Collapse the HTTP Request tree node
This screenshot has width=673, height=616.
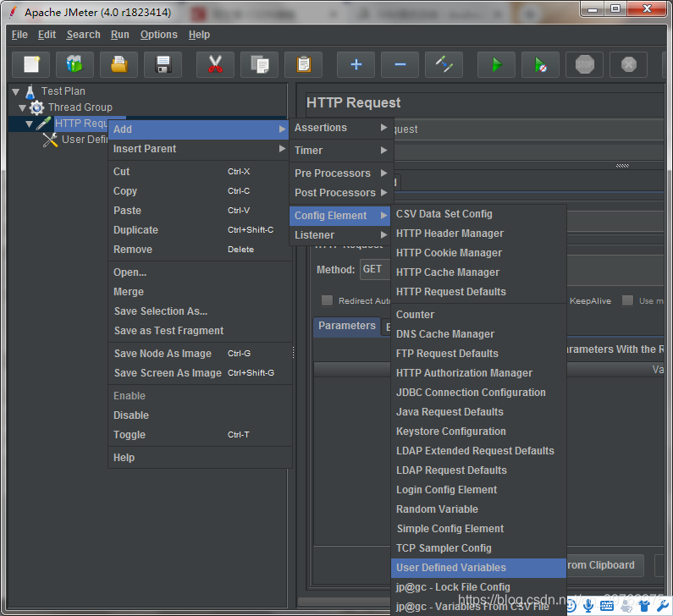[29, 124]
